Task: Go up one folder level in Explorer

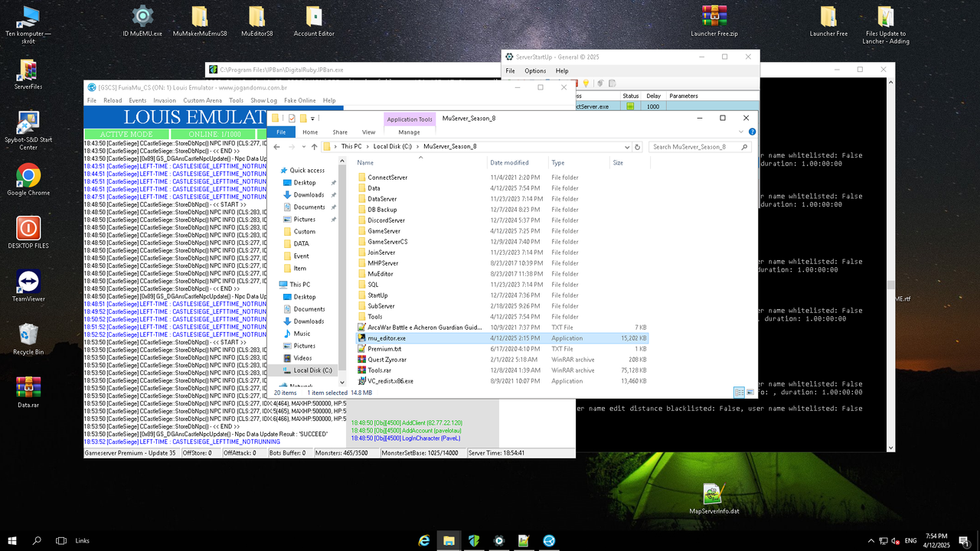Action: [x=314, y=146]
